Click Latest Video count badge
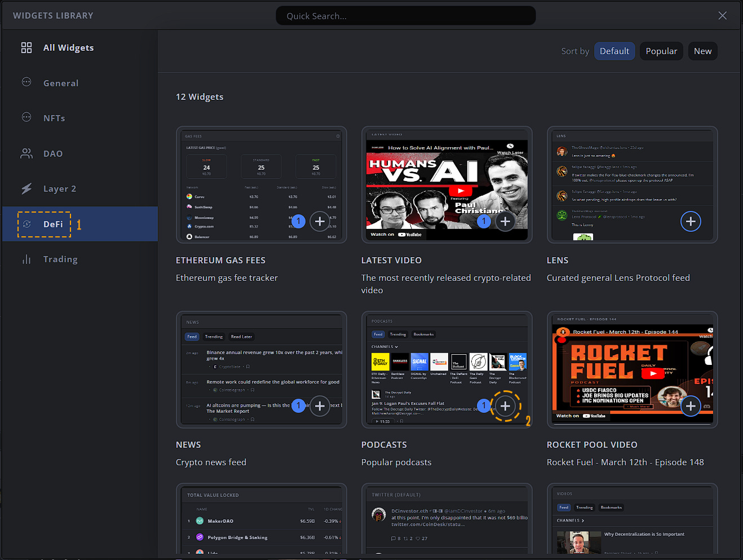 tap(484, 222)
